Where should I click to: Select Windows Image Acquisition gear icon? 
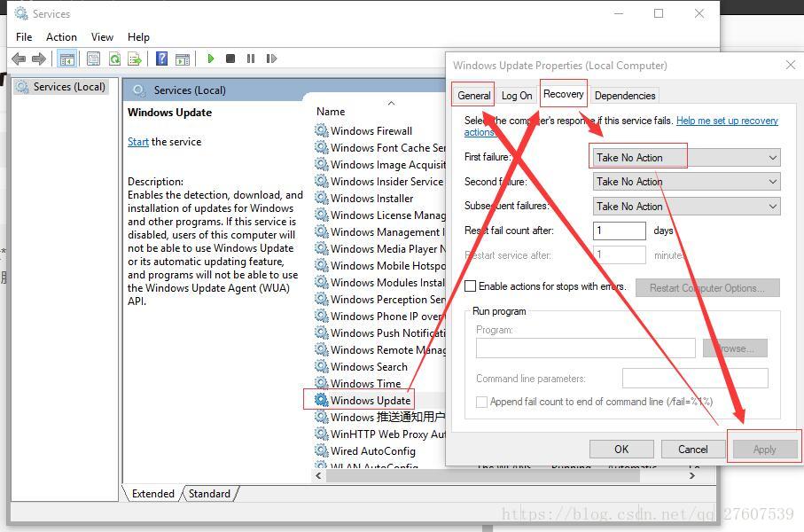click(x=322, y=164)
